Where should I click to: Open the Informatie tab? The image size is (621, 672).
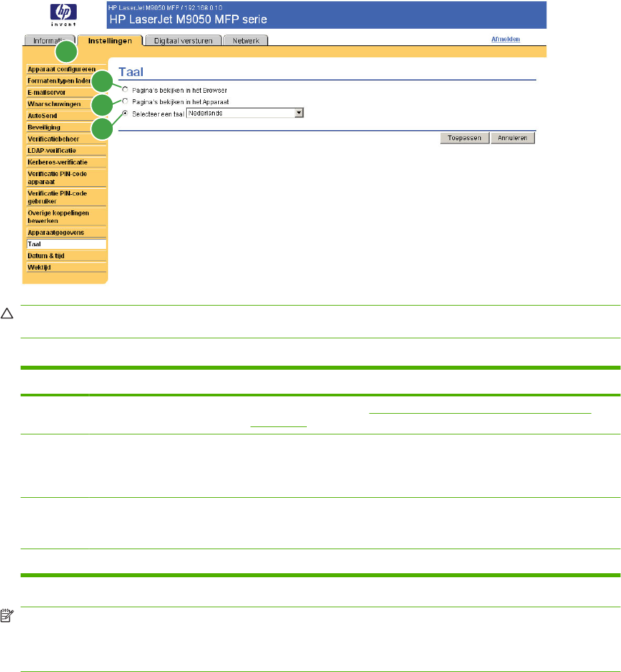[x=49, y=41]
